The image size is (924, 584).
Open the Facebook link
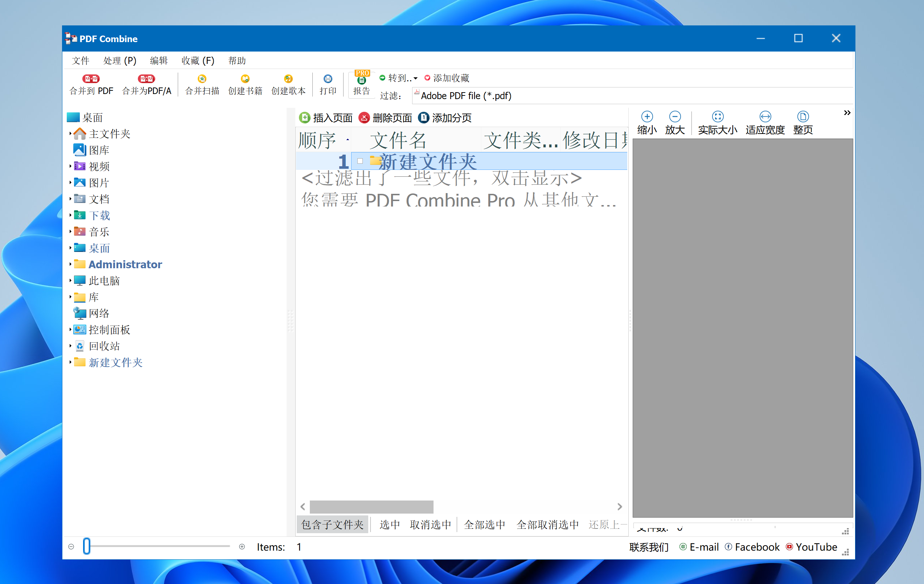pyautogui.click(x=752, y=547)
